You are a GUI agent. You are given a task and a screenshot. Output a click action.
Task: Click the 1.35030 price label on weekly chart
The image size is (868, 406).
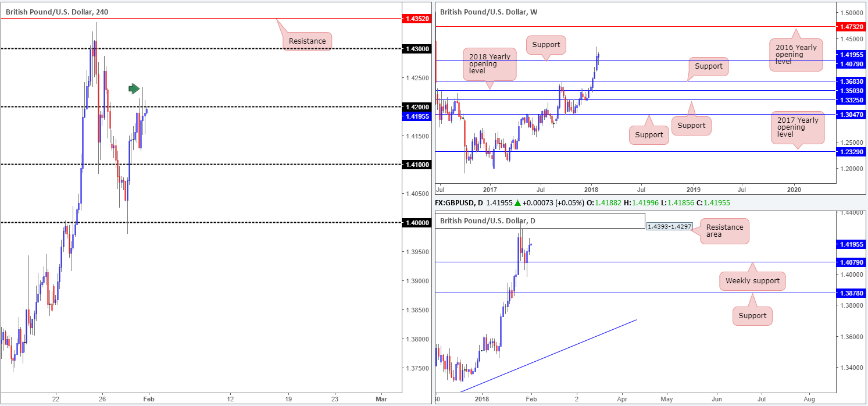851,91
